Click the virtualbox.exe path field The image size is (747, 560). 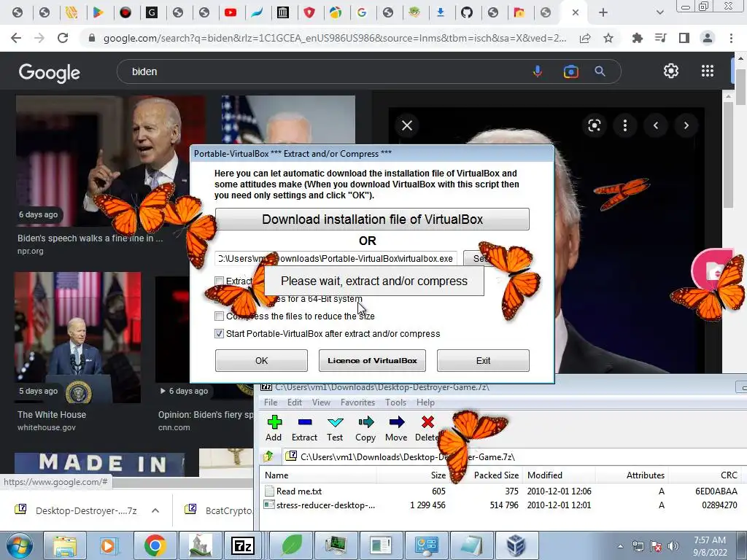(336, 259)
